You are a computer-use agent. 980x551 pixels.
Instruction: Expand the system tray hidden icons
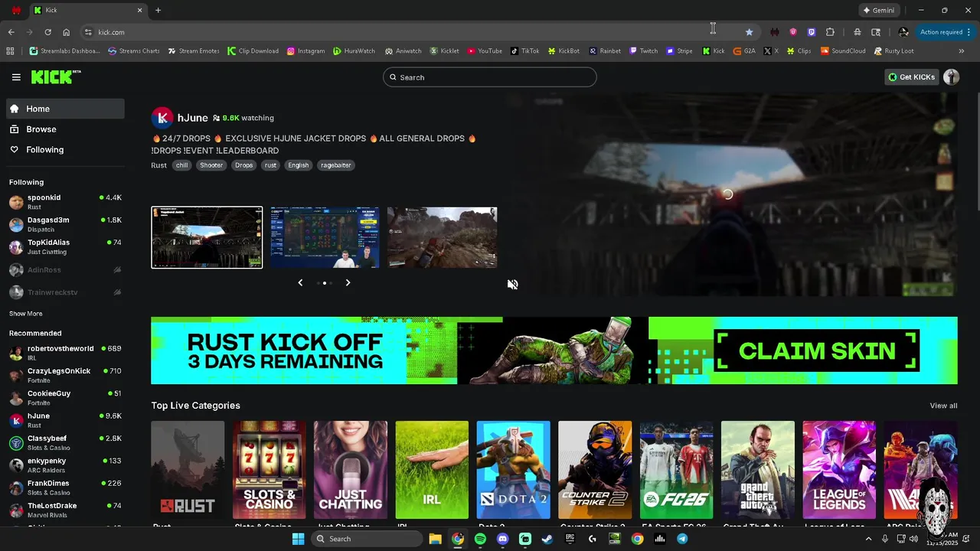[868, 539]
